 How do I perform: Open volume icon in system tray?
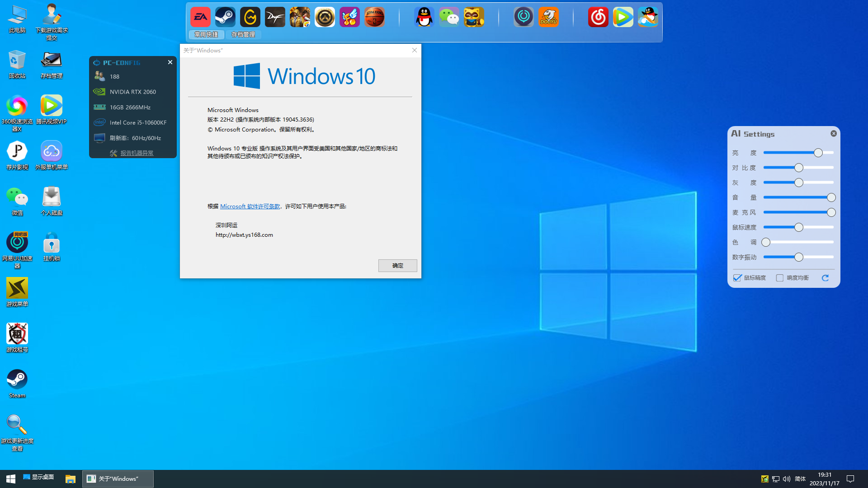[787, 479]
